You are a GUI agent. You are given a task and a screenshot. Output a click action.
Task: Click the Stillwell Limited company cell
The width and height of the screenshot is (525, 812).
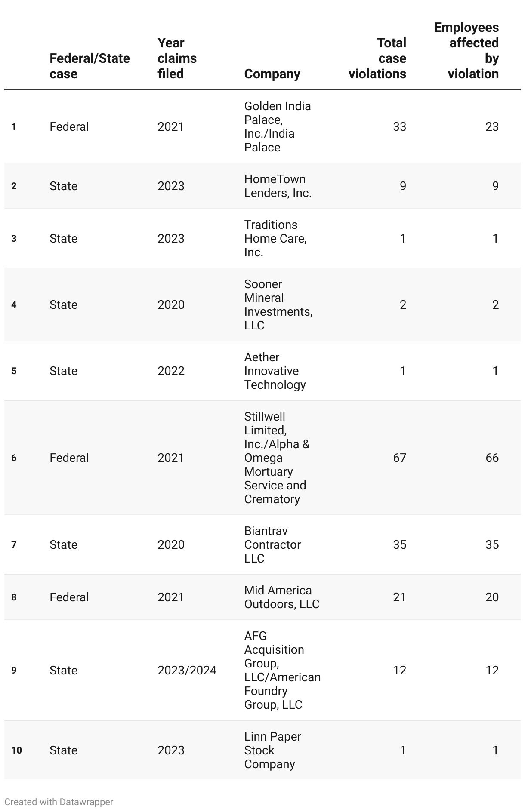click(x=277, y=458)
